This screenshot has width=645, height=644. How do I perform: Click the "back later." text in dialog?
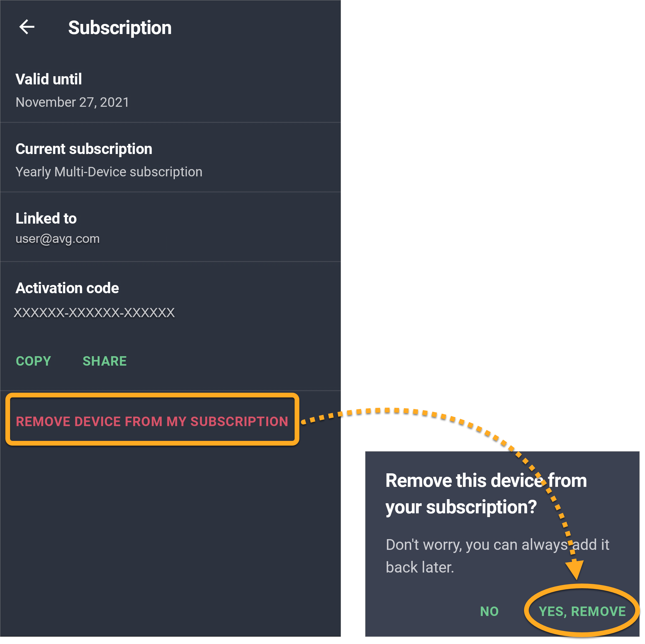[420, 567]
